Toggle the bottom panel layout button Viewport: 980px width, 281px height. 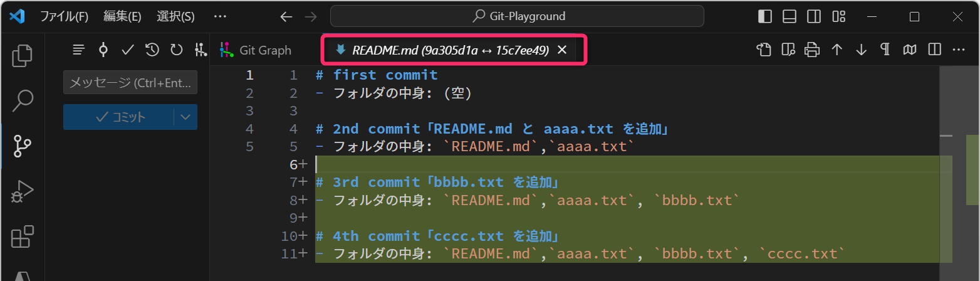point(789,16)
